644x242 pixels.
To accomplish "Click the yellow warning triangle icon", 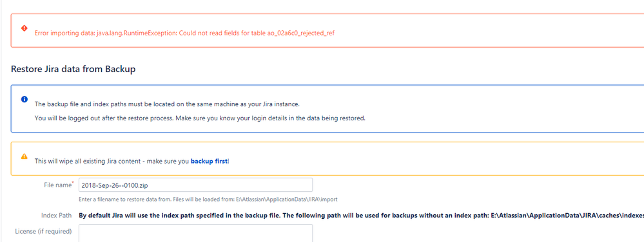I will pos(24,156).
